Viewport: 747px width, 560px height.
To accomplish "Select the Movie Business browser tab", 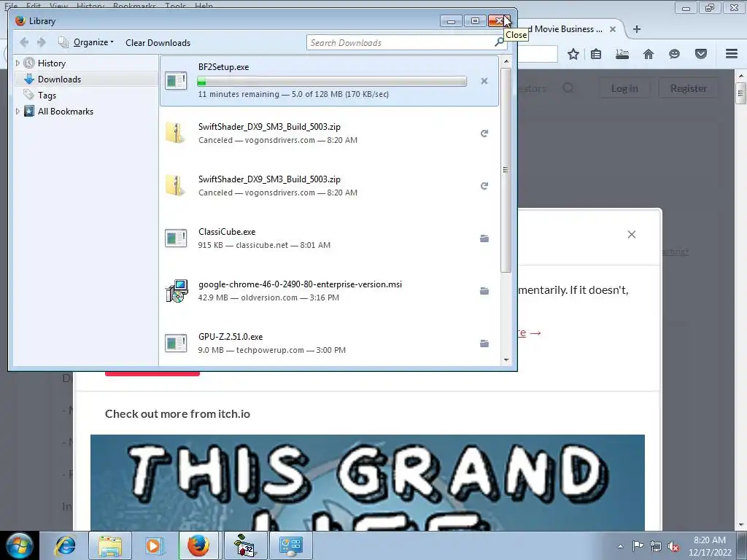I will click(565, 29).
